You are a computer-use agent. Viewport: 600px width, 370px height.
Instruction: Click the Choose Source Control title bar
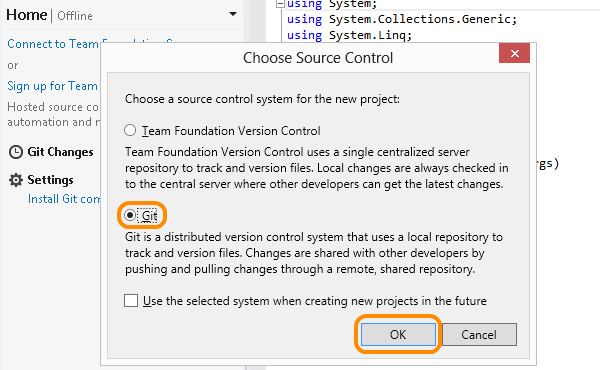pyautogui.click(x=318, y=58)
